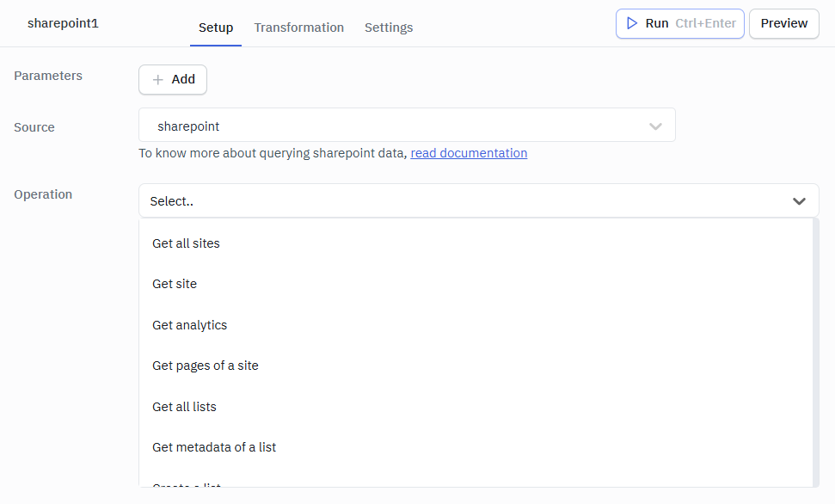Pick the Get all lists option
The height and width of the screenshot is (504, 835).
click(x=476, y=407)
